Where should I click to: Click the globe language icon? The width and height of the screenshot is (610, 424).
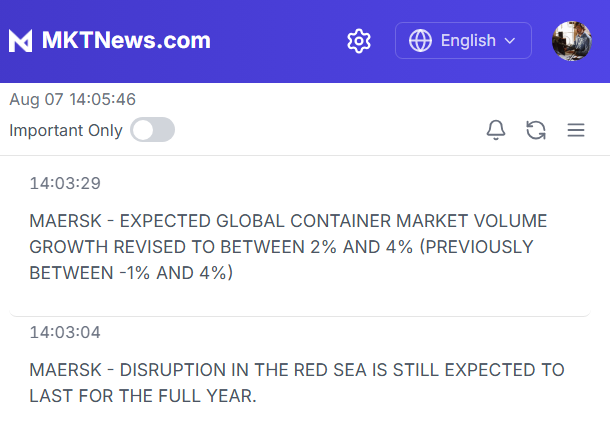click(421, 41)
